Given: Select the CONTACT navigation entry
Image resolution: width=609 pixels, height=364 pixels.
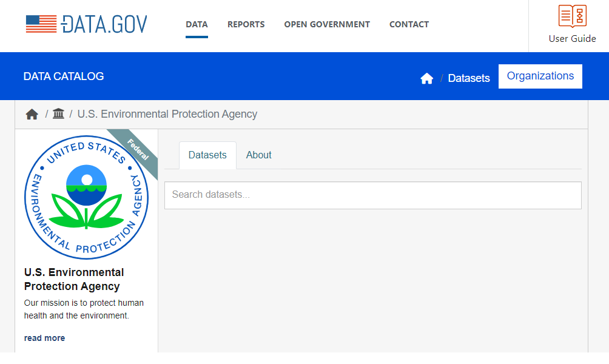Looking at the screenshot, I should click(x=409, y=24).
